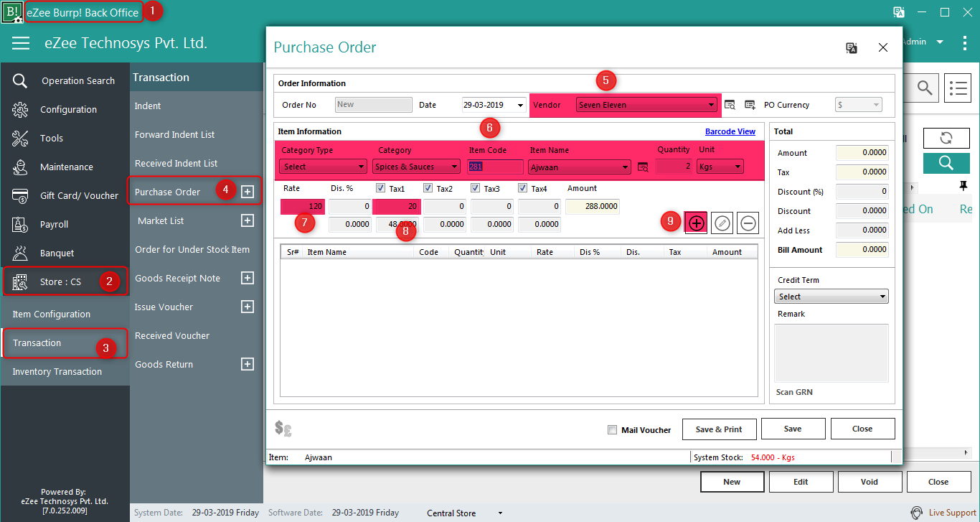This screenshot has height=522, width=980.
Task: Add item with the plus circle button
Action: pyautogui.click(x=696, y=223)
